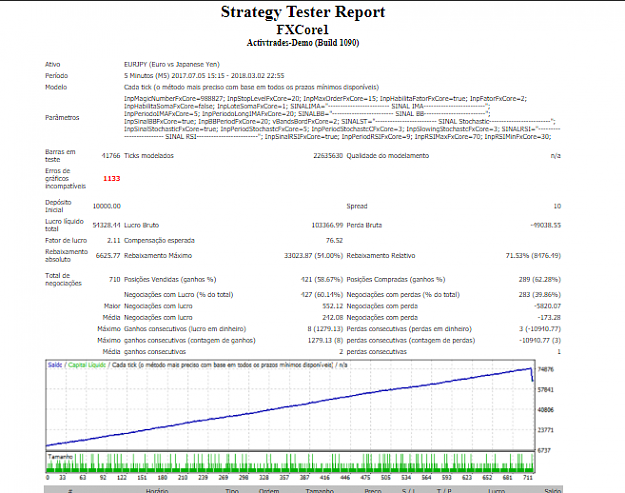The image size is (625, 493).
Task: Select the bars value "41766"
Action: tap(111, 156)
